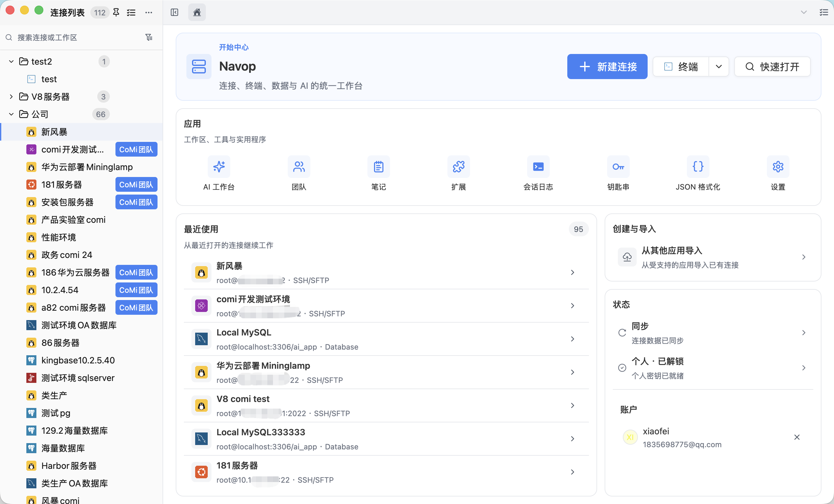Click the top-right chevron down icon
Viewport: 834px width, 504px height.
pos(804,13)
